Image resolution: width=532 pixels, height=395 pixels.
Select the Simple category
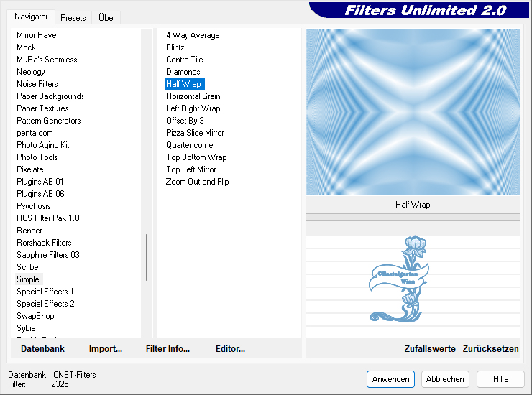[28, 279]
